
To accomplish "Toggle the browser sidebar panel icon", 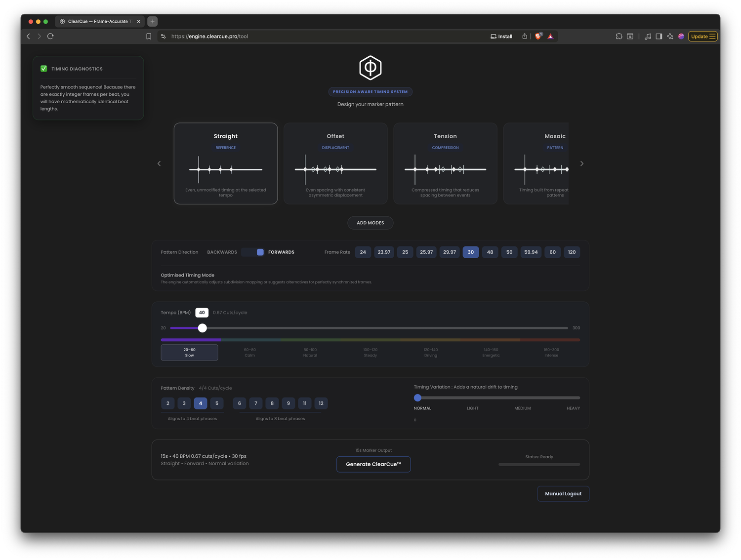I will [x=659, y=36].
